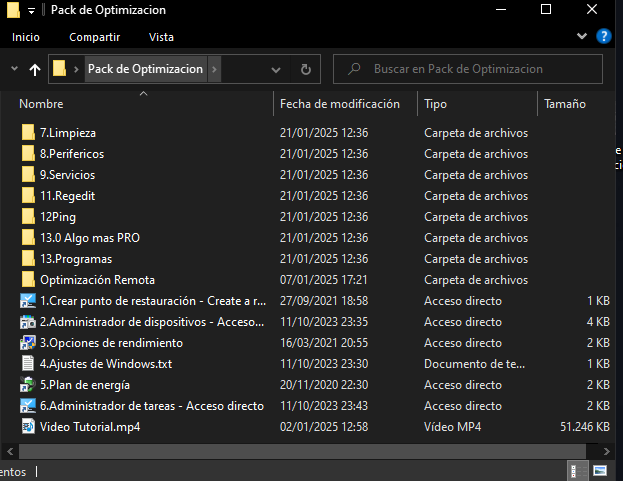623x481 pixels.
Task: Click the date '02/01/2025 12:58'
Action: point(324,427)
